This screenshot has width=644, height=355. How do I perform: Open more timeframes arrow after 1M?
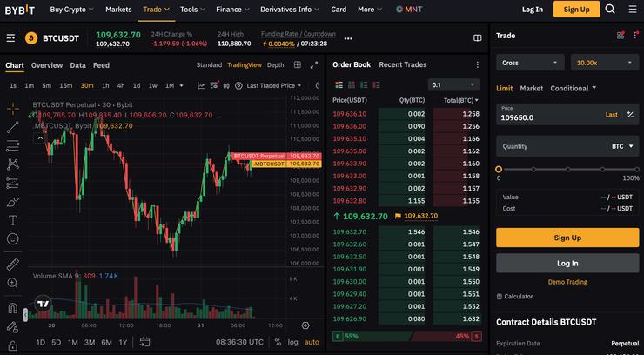coord(182,86)
